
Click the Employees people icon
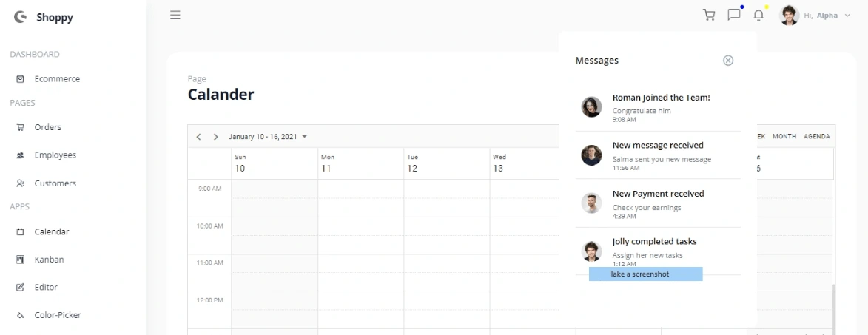point(21,155)
